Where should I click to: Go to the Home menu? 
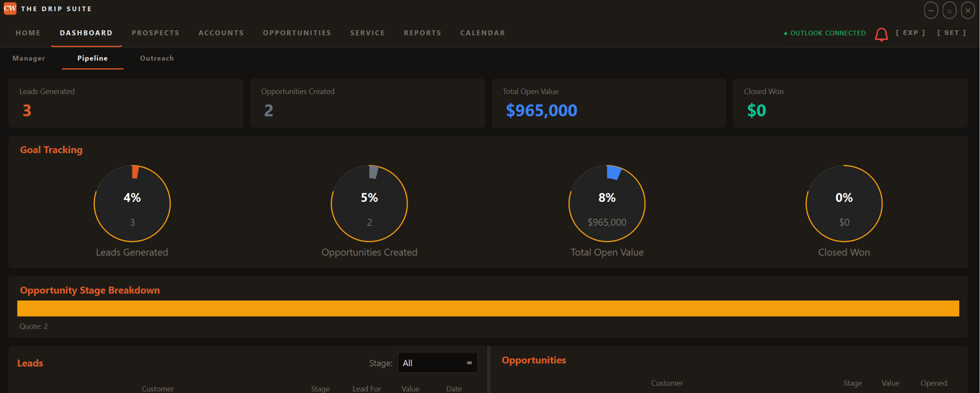click(x=28, y=33)
